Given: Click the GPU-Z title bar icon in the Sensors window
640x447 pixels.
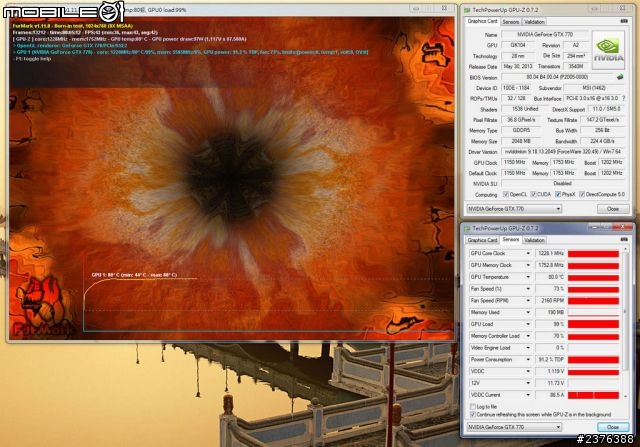Looking at the screenshot, I should tap(467, 228).
